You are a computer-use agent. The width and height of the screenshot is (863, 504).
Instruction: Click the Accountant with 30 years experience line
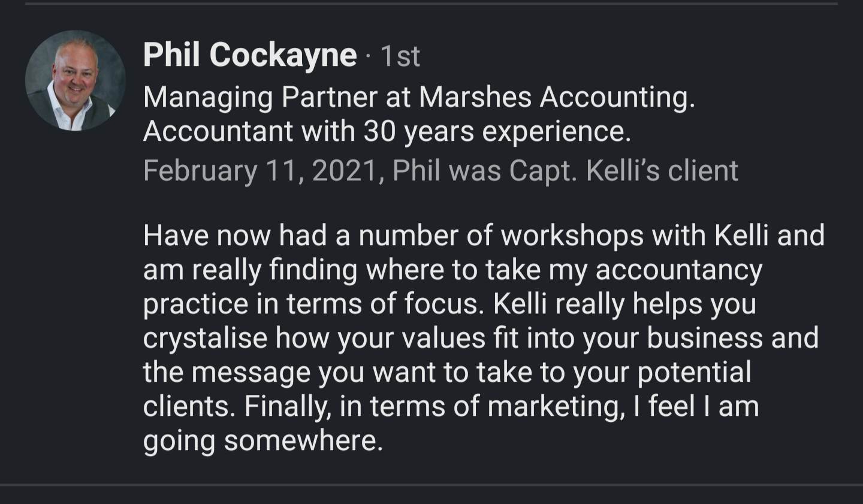[x=387, y=131]
